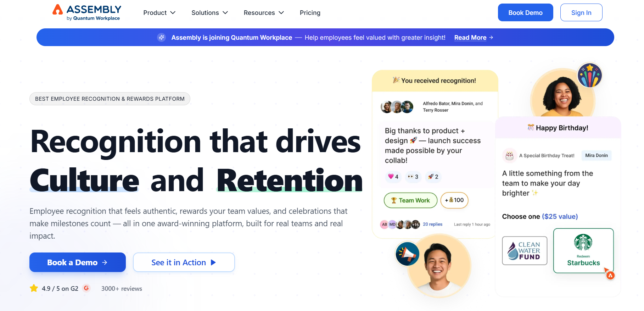Click the G2 logo icon
The height and width of the screenshot is (311, 644).
86,288
